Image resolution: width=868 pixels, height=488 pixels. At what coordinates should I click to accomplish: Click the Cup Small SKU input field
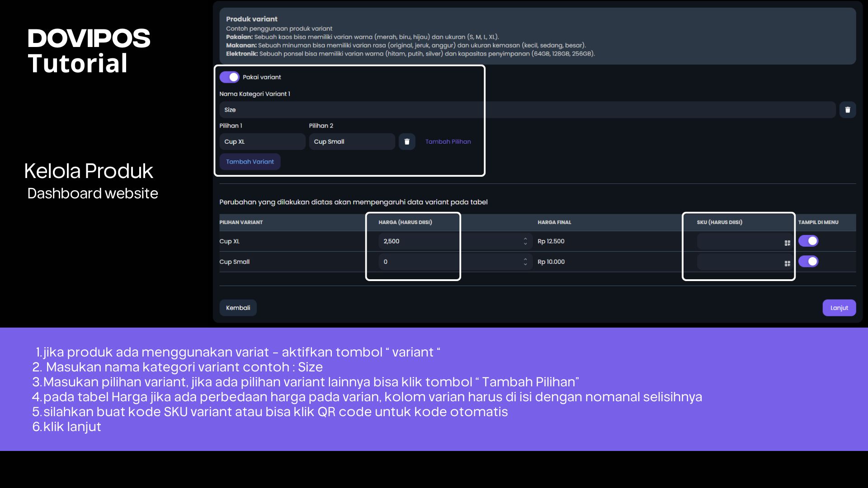(x=738, y=262)
